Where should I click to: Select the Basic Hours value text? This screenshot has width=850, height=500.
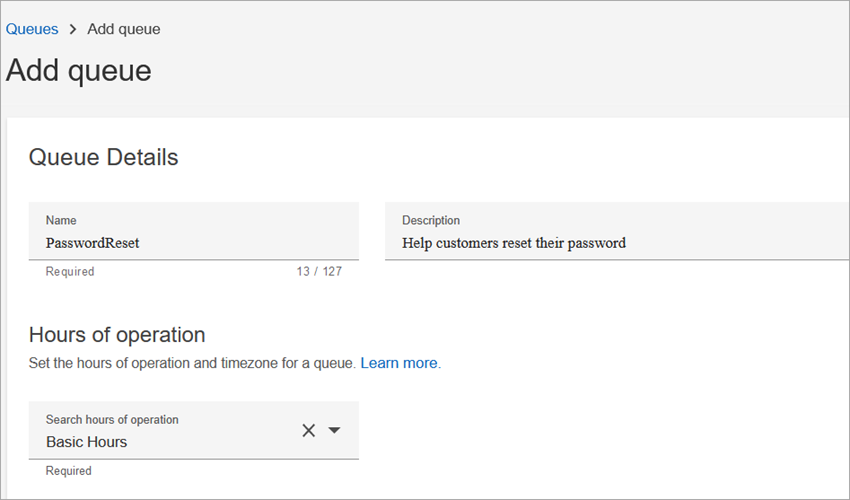87,442
